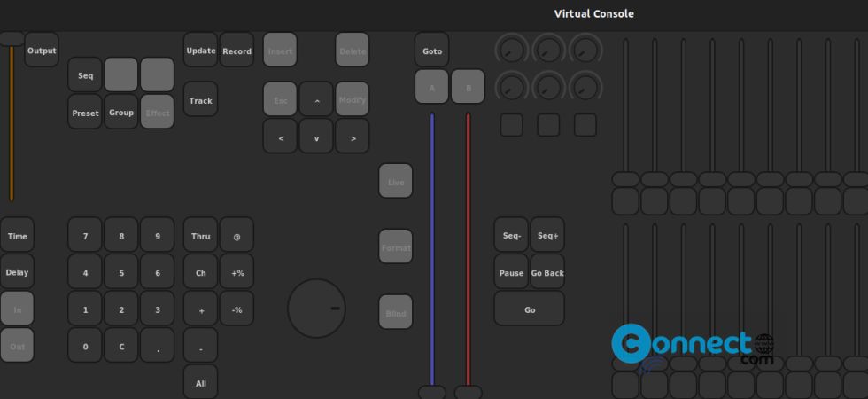The width and height of the screenshot is (868, 399).
Task: Click the -% button
Action: click(237, 309)
